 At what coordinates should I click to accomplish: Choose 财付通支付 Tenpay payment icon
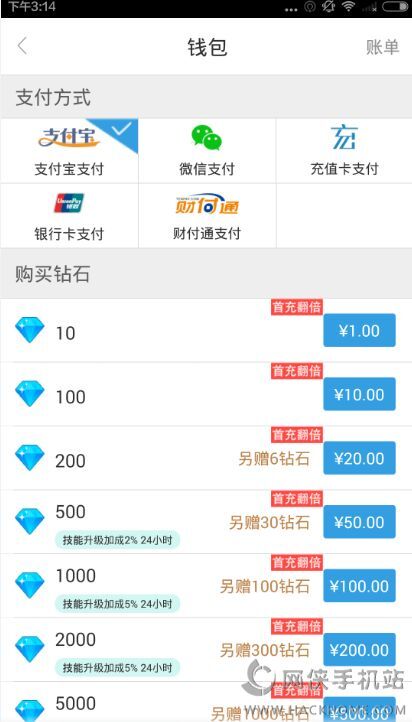[x=207, y=216]
